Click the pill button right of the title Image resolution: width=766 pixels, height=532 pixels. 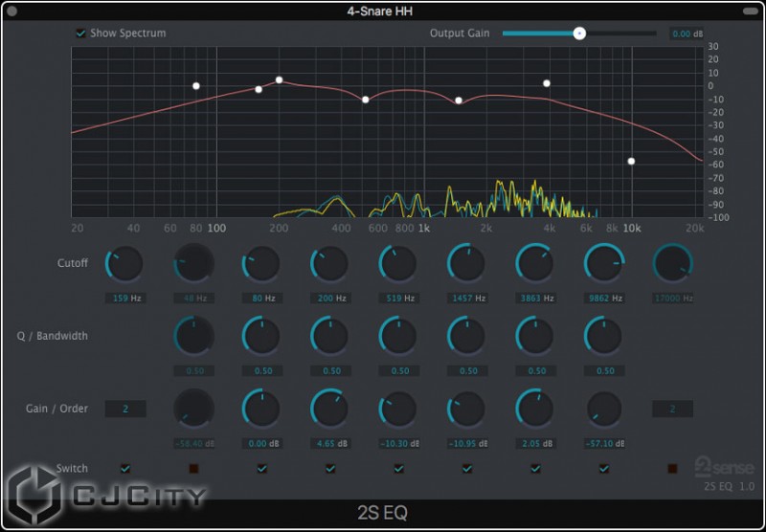coord(750,11)
